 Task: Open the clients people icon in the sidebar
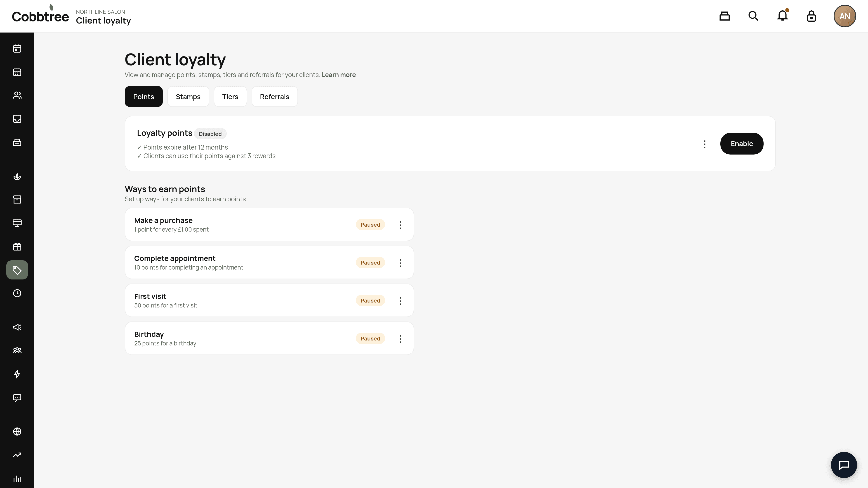click(x=17, y=95)
